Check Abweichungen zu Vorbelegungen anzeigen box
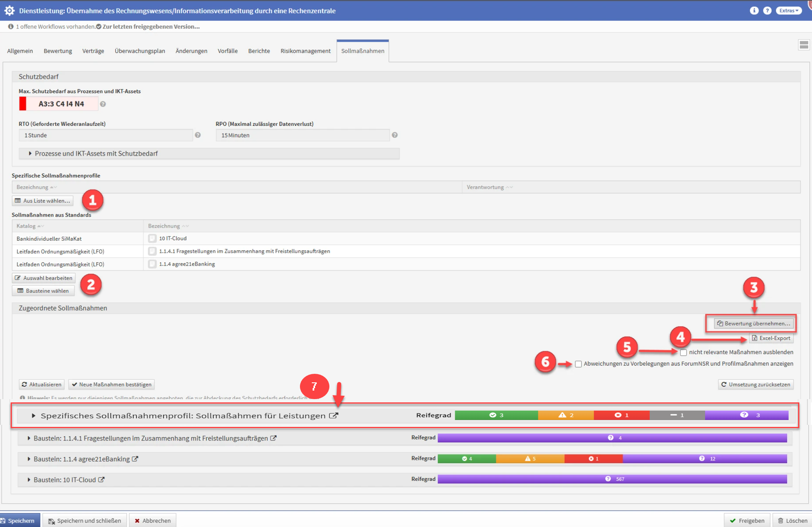The image size is (812, 527). point(578,364)
